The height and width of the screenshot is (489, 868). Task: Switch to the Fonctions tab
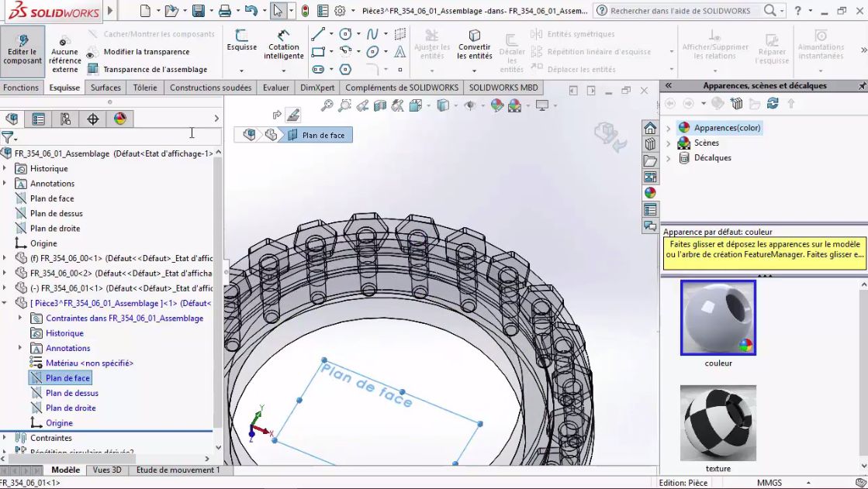[21, 88]
